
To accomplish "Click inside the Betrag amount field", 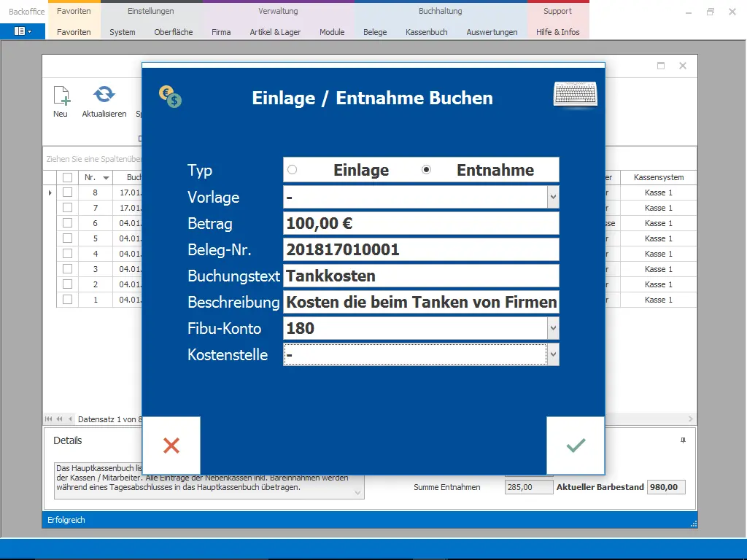I will tap(421, 223).
